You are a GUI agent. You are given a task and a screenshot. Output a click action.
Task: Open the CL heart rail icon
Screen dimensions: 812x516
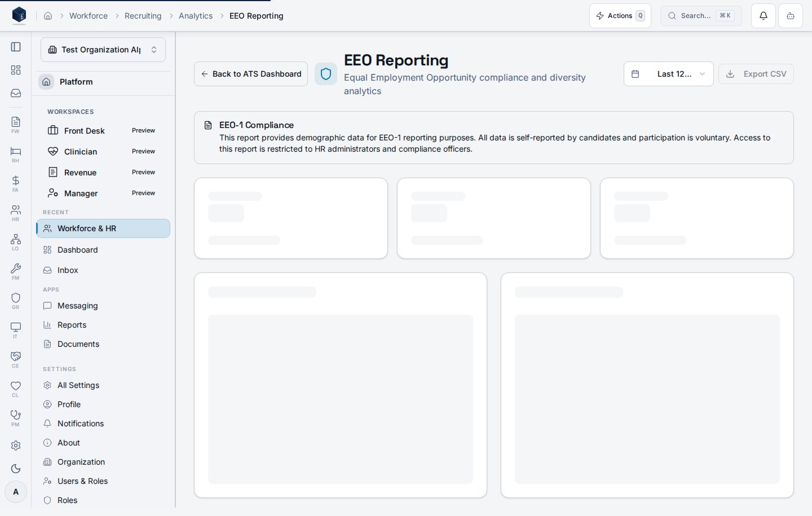pos(16,389)
